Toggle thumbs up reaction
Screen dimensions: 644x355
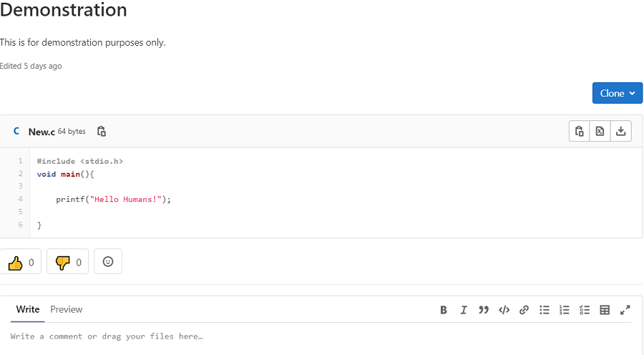pyautogui.click(x=21, y=263)
